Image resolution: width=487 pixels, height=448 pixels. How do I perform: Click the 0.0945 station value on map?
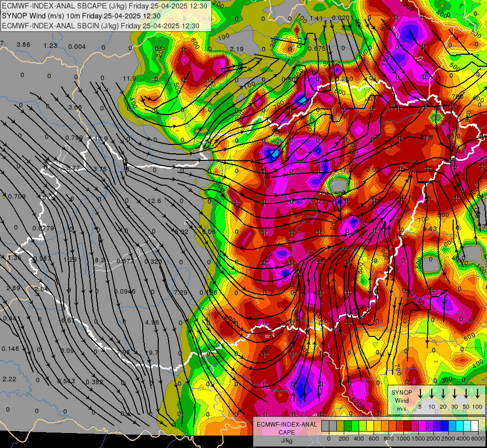(125, 292)
